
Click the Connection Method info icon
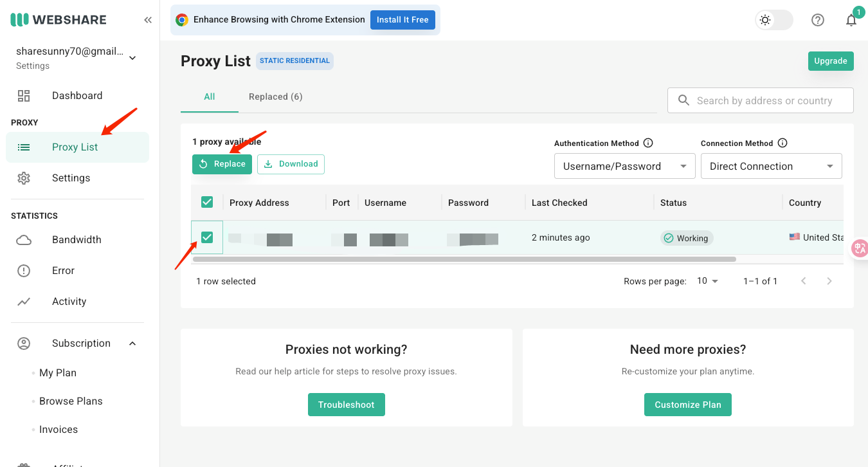coord(782,143)
